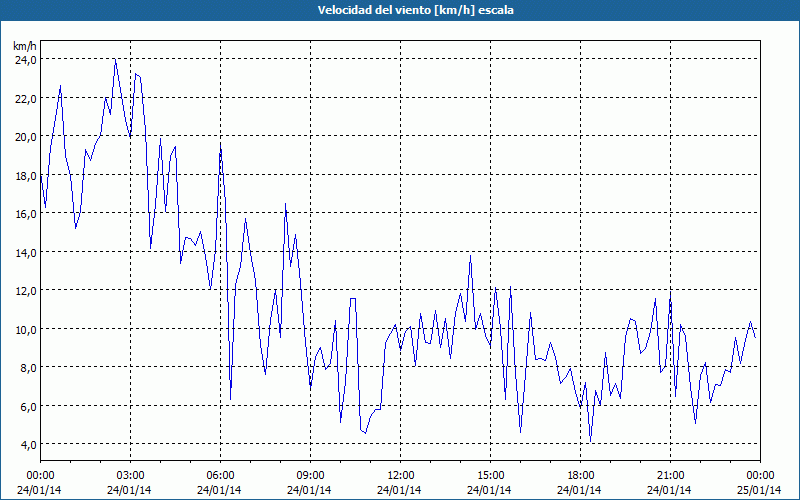Screen dimensions: 800x500
Task: Select the 4,0 y-axis value
Action: (x=29, y=445)
